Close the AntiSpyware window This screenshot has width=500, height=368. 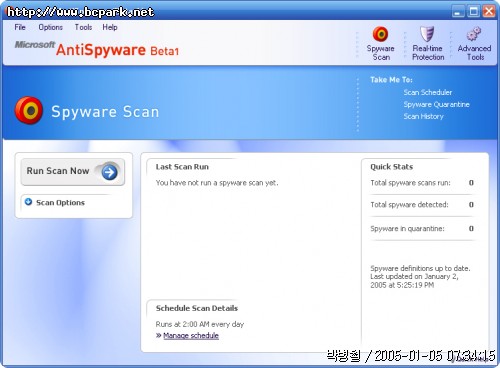click(489, 11)
